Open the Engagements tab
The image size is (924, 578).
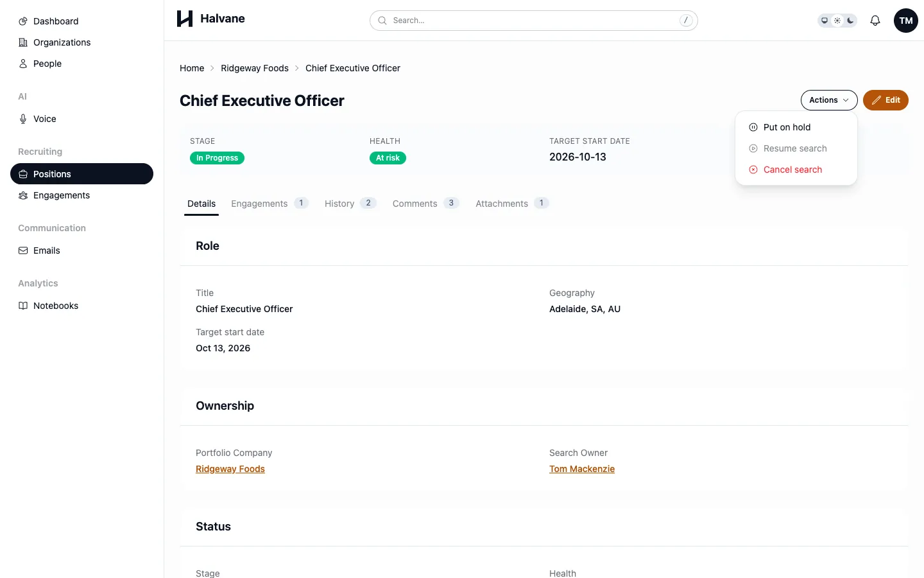pyautogui.click(x=269, y=204)
